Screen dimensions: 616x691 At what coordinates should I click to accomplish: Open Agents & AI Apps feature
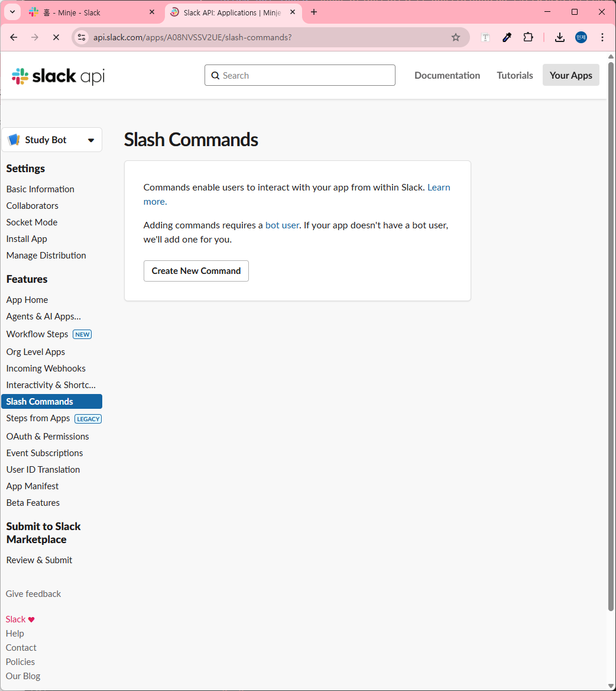43,317
